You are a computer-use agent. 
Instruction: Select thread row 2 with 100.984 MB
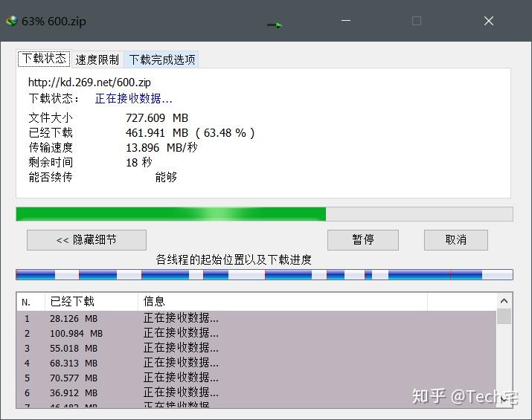pos(257,333)
